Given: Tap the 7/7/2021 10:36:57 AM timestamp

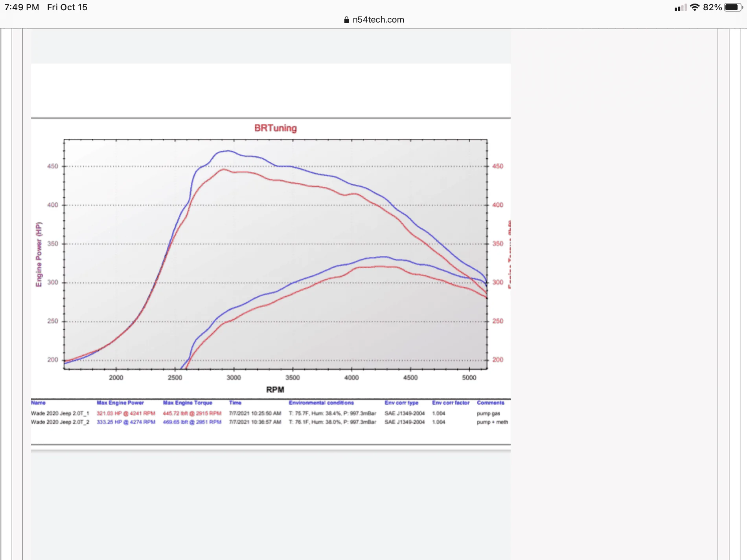Looking at the screenshot, I should point(255,422).
